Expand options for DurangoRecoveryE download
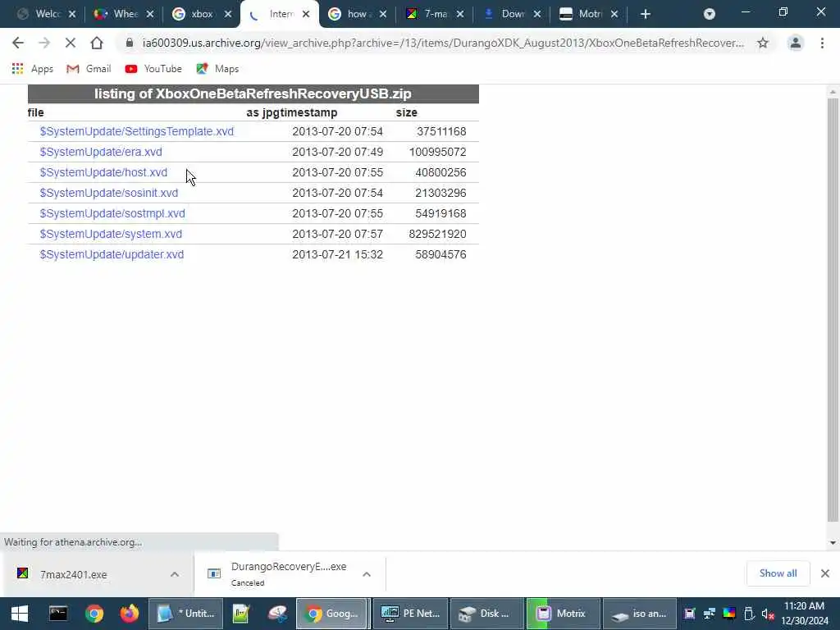 (x=367, y=574)
